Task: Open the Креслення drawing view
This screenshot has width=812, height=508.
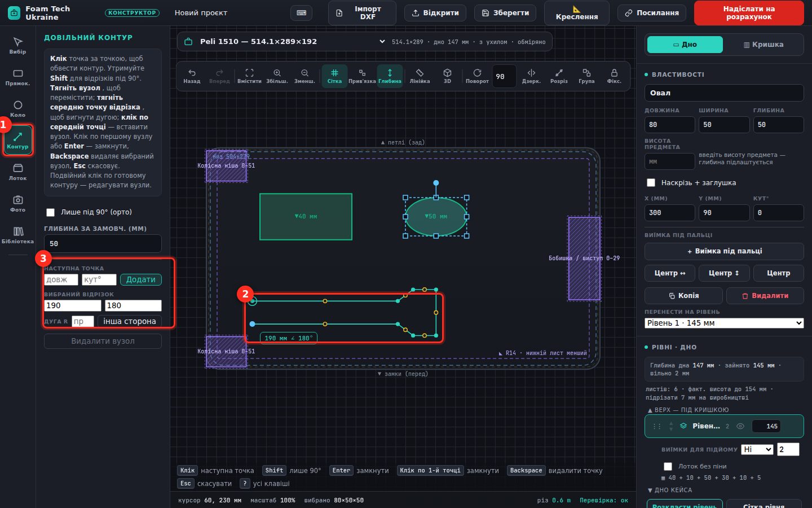Action: (x=577, y=13)
